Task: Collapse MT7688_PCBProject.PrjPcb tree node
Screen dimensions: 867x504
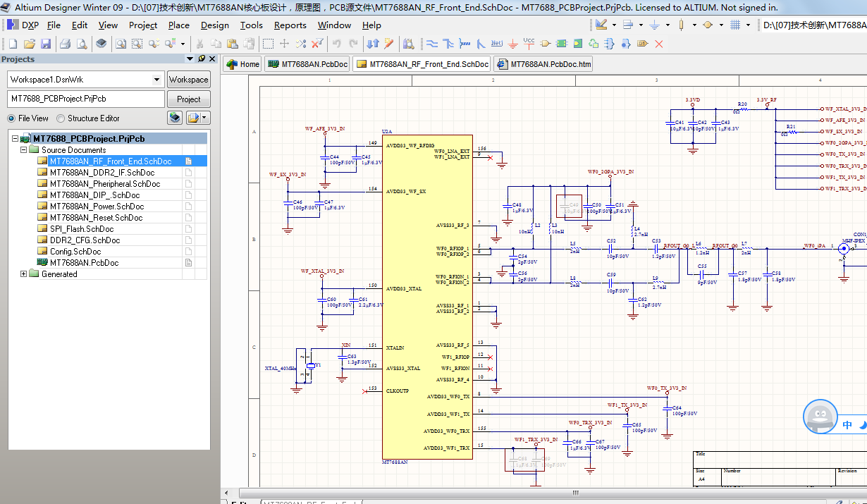Action: coord(15,139)
